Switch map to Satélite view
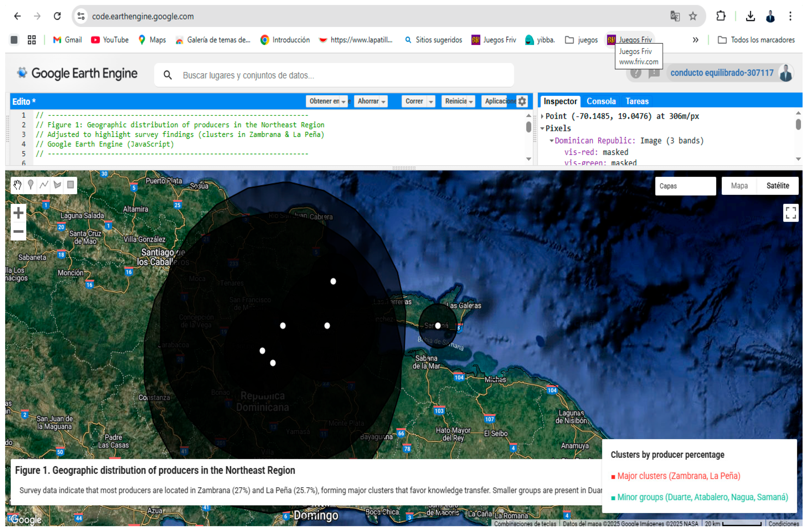The height and width of the screenshot is (532, 810). click(777, 186)
